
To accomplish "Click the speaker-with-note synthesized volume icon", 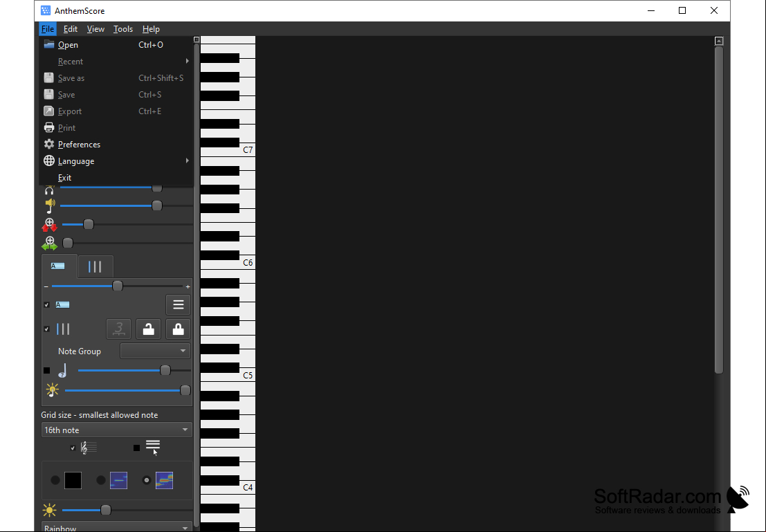I will click(x=50, y=205).
